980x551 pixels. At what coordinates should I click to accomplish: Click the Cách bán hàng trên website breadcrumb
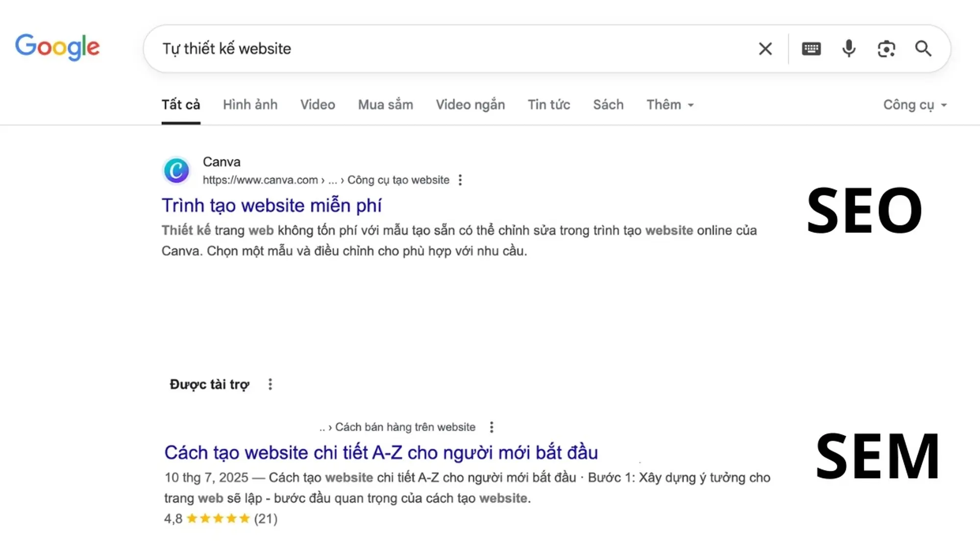tap(405, 427)
